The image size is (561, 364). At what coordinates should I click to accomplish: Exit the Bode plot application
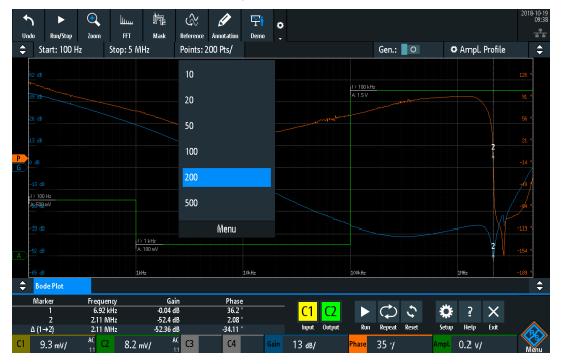(x=493, y=312)
